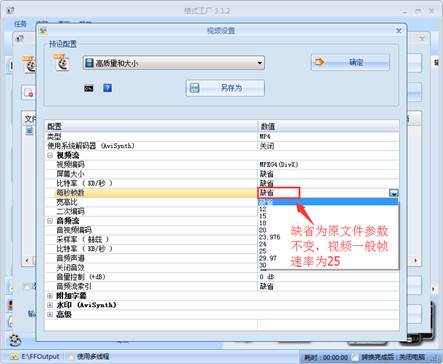The image size is (443, 364).
Task: Click the command-line console icon
Action: click(89, 88)
